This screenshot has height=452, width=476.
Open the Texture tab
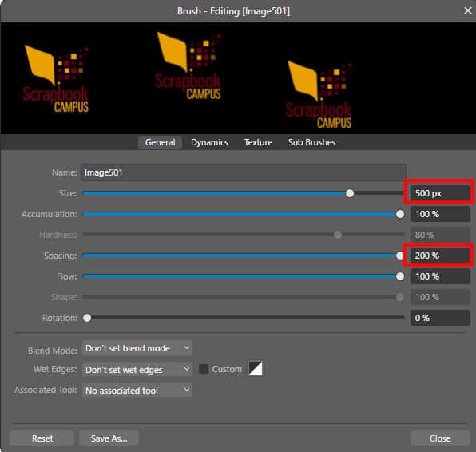click(258, 142)
